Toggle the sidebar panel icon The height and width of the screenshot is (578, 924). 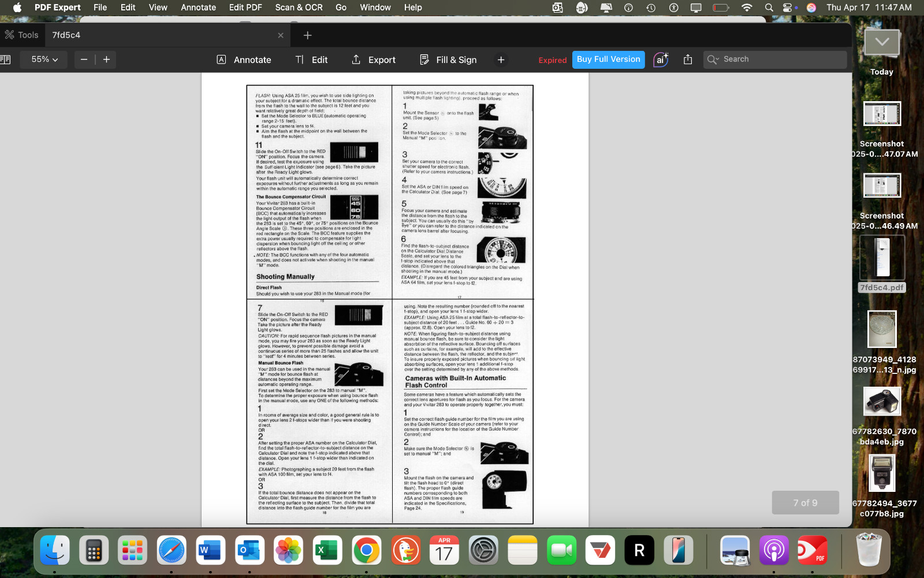pos(6,60)
